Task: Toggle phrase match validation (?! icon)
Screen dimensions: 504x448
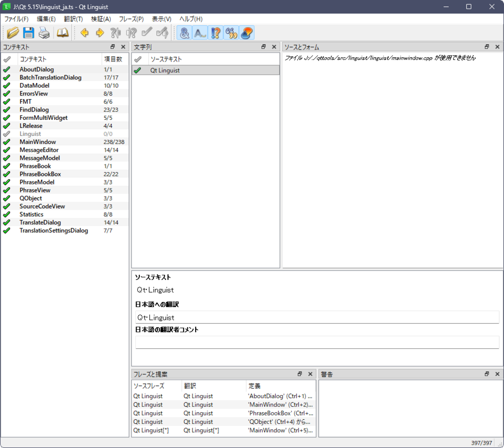Action: point(216,33)
